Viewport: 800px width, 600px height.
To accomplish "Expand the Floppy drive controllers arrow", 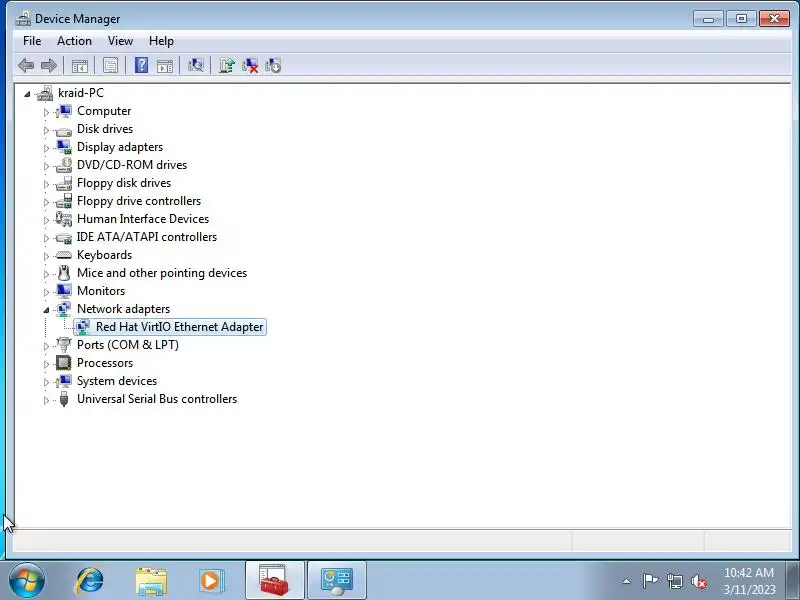I will (x=46, y=202).
